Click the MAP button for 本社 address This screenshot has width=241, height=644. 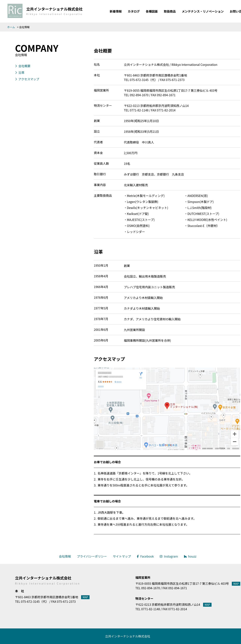(x=85, y=597)
